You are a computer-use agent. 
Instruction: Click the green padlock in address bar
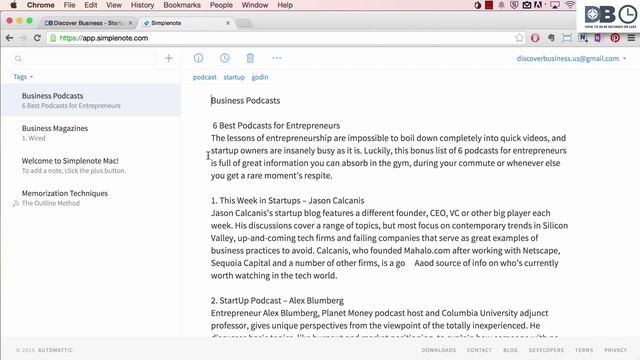click(53, 38)
